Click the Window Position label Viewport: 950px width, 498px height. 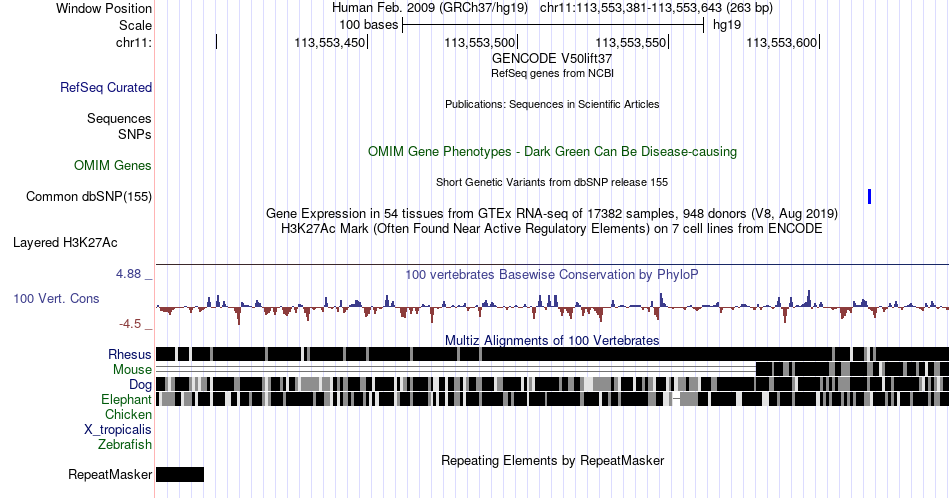tap(104, 8)
